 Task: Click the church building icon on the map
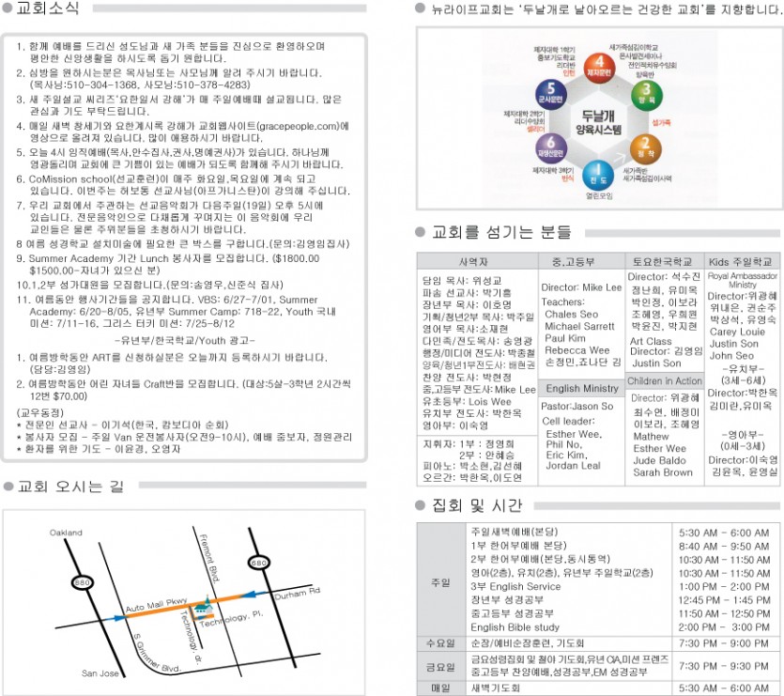click(x=204, y=608)
